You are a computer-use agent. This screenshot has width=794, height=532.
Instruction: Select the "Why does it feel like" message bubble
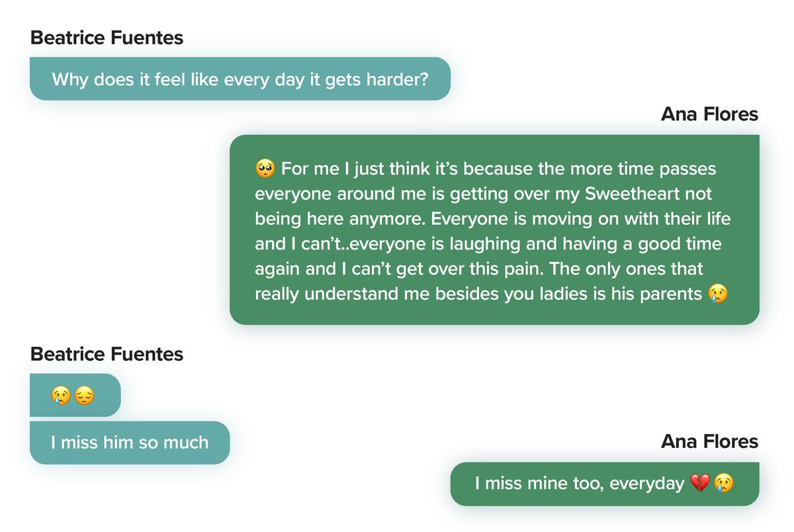pyautogui.click(x=240, y=79)
